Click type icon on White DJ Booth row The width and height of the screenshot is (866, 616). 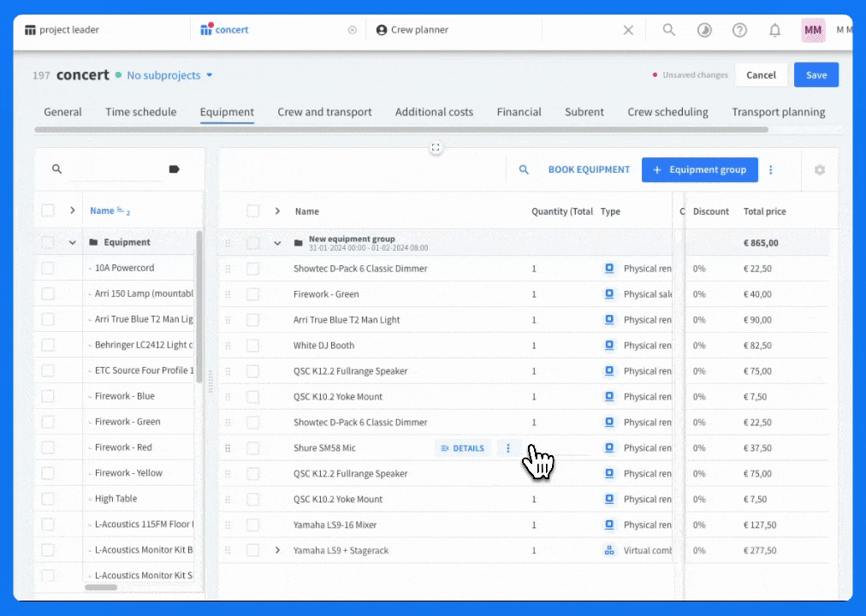pos(609,346)
